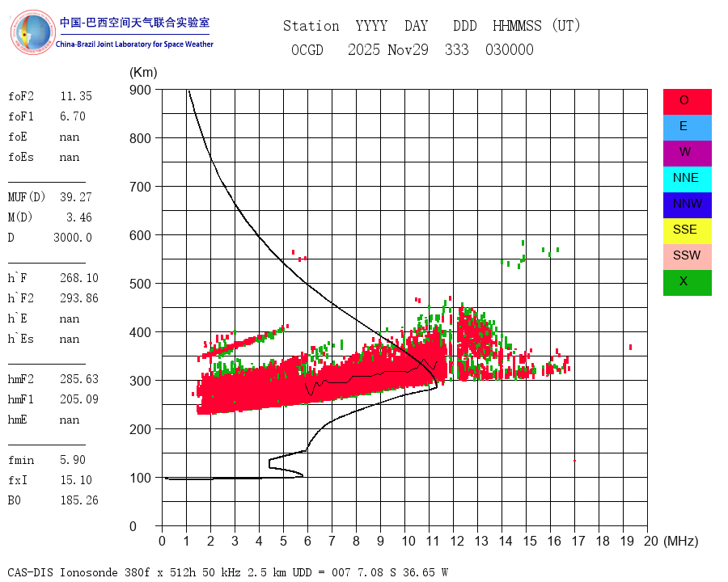The image size is (728, 582).
Task: Click the Station header label
Action: (311, 26)
